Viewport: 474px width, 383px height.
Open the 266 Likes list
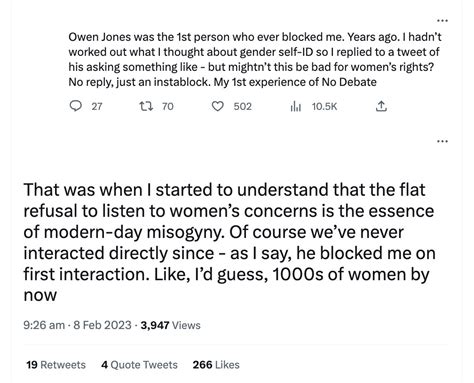point(216,365)
